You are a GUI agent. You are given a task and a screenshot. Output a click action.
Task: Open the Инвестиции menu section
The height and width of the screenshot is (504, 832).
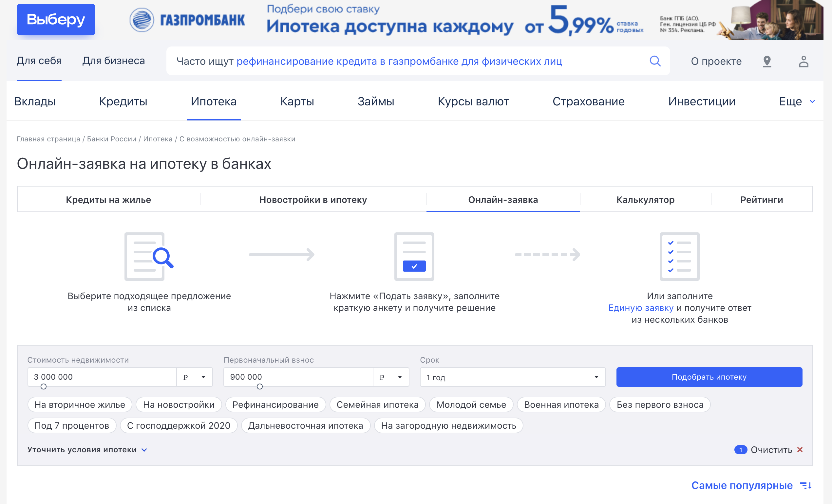(x=702, y=101)
